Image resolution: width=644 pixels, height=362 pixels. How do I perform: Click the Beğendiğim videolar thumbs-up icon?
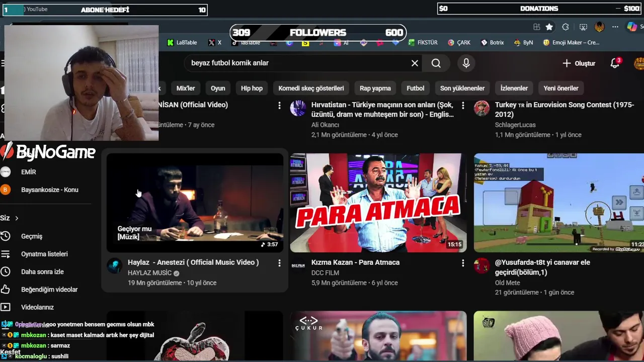(6, 290)
